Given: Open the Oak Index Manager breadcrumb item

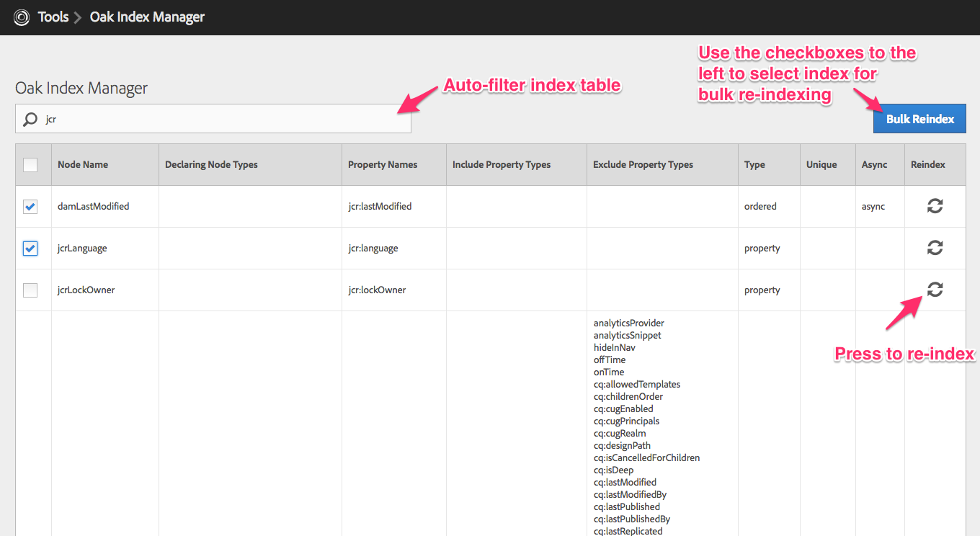Looking at the screenshot, I should click(147, 17).
